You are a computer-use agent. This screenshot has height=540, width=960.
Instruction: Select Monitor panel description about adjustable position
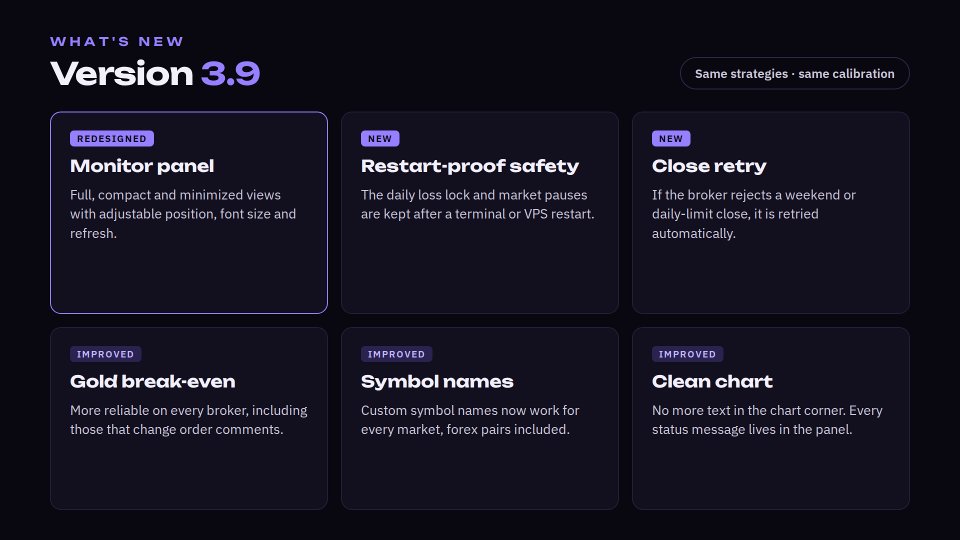click(x=183, y=214)
